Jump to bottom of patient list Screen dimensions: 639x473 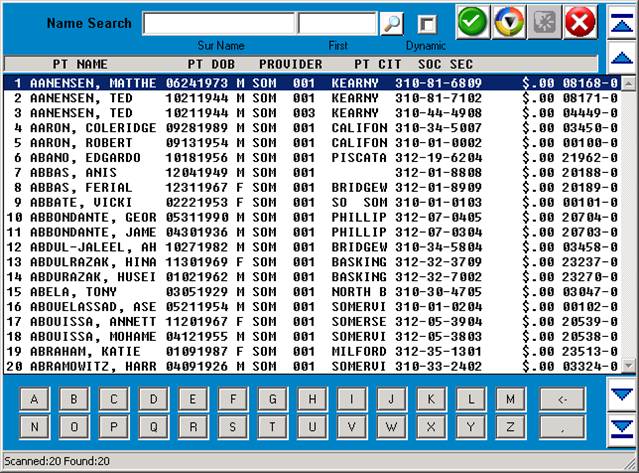621,430
